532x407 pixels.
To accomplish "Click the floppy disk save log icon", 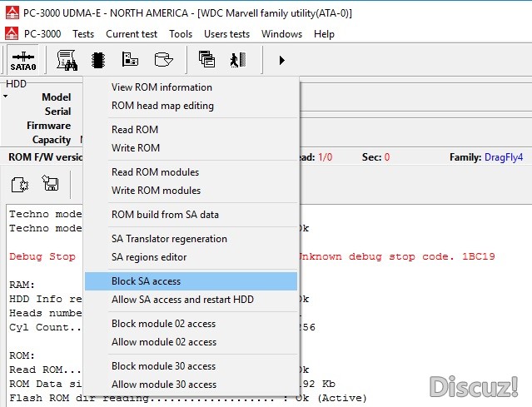I will coord(50,183).
